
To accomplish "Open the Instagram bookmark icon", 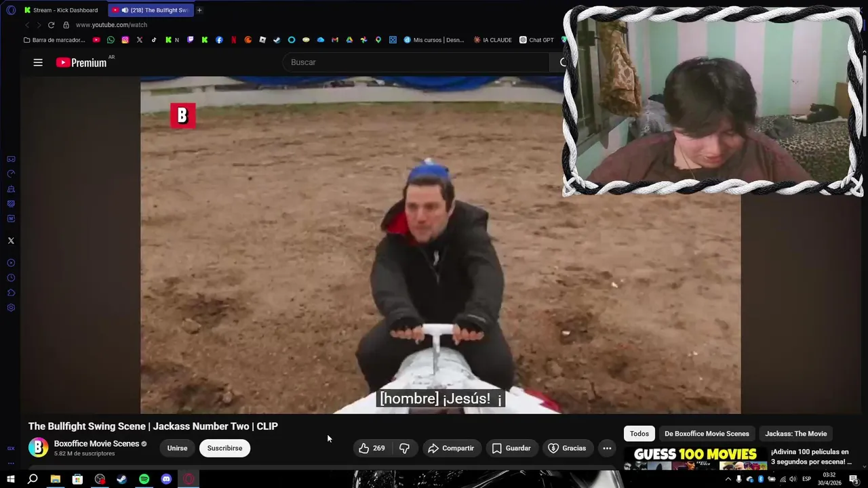I will click(125, 40).
